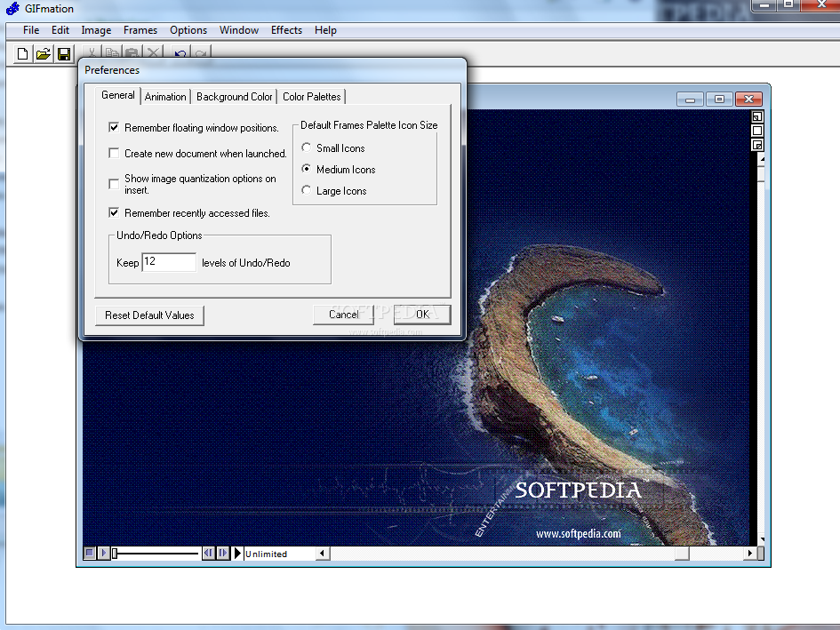Image resolution: width=840 pixels, height=630 pixels.
Task: Switch to the Animation tab
Action: coord(165,97)
